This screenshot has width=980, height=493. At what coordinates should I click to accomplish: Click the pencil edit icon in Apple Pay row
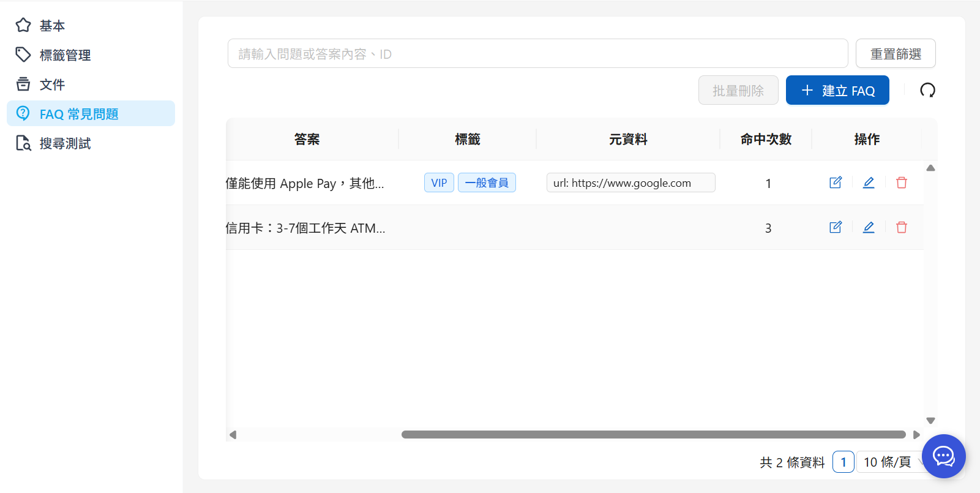tap(868, 183)
